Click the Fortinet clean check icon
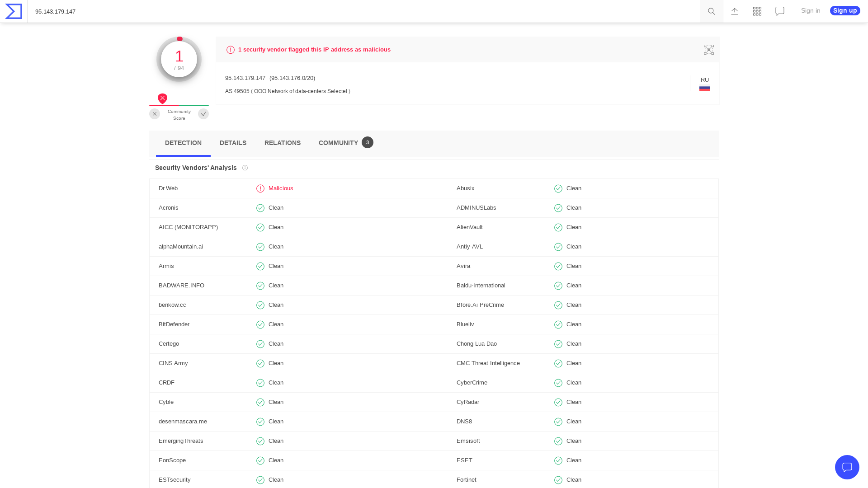The width and height of the screenshot is (868, 488). [558, 480]
